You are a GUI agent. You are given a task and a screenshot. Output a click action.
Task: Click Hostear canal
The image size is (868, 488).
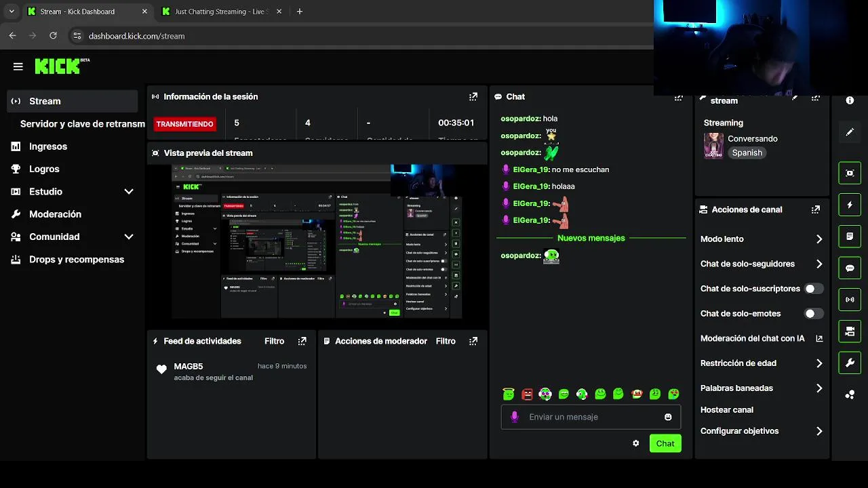coord(727,410)
